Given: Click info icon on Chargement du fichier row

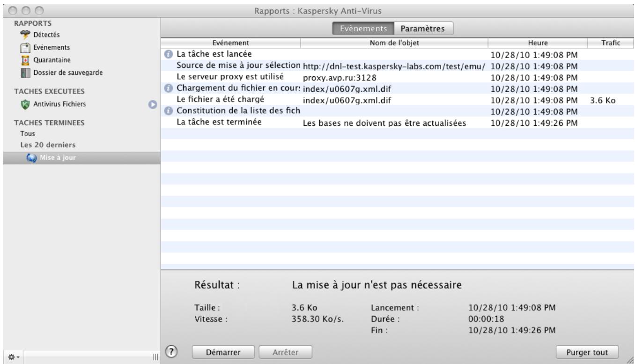Looking at the screenshot, I should pyautogui.click(x=168, y=87).
